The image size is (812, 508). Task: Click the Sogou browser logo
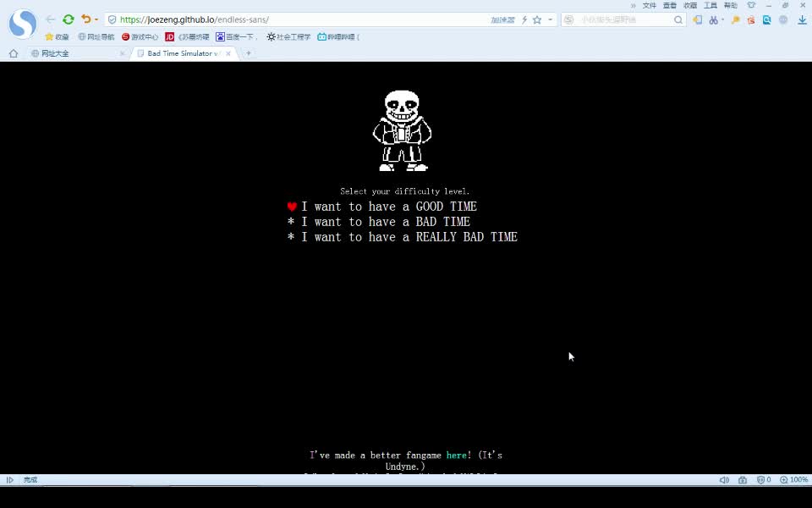pos(23,24)
